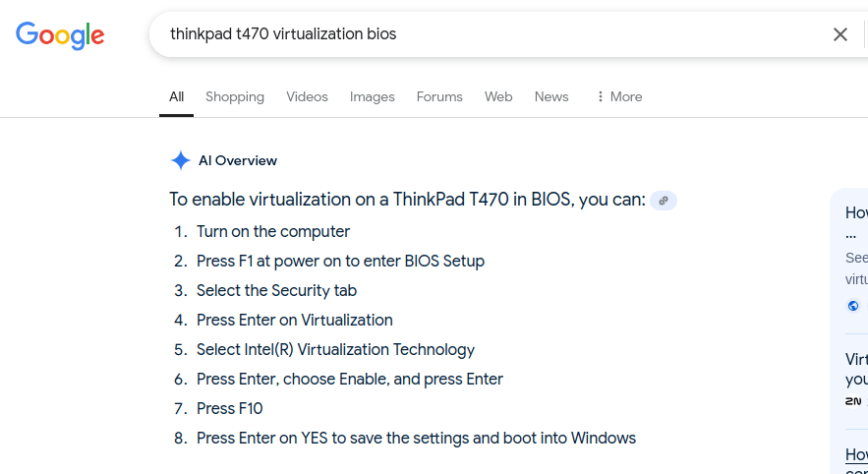Switch to the Images tab
The height and width of the screenshot is (474, 868).
(x=372, y=97)
